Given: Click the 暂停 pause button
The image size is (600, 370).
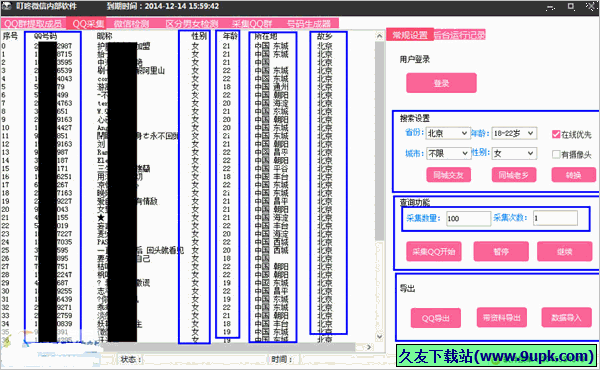Looking at the screenshot, I should pyautogui.click(x=501, y=251).
